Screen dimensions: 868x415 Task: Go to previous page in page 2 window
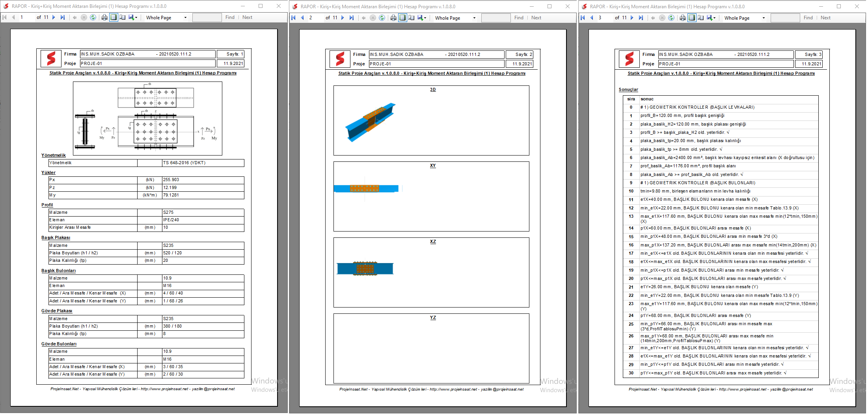pos(302,18)
